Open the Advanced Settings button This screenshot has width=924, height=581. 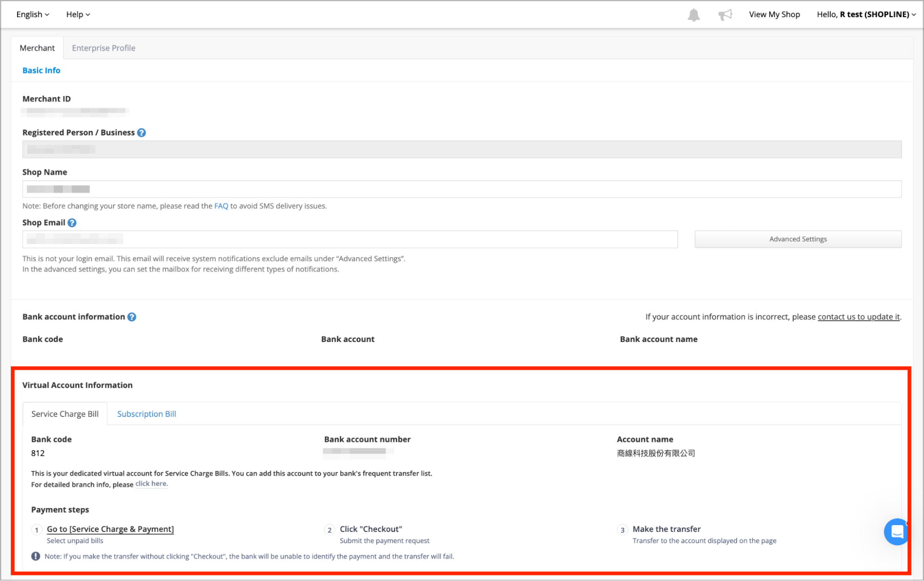click(x=798, y=239)
